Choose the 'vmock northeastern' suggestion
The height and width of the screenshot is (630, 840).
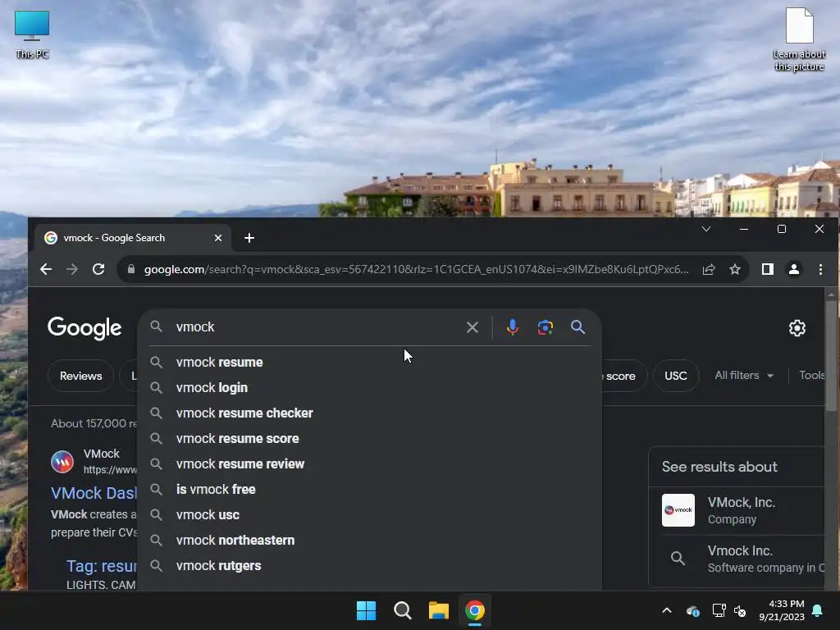click(x=370, y=541)
